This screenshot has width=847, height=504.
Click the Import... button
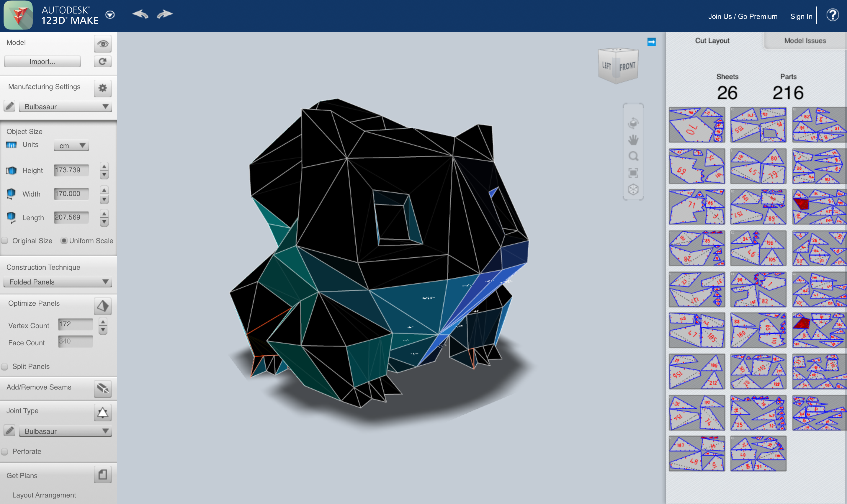tap(42, 61)
